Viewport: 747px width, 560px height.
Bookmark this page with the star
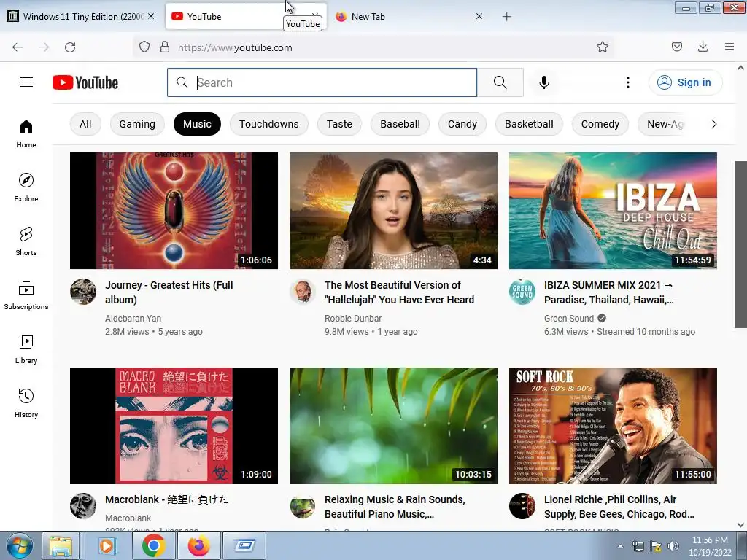(x=602, y=47)
